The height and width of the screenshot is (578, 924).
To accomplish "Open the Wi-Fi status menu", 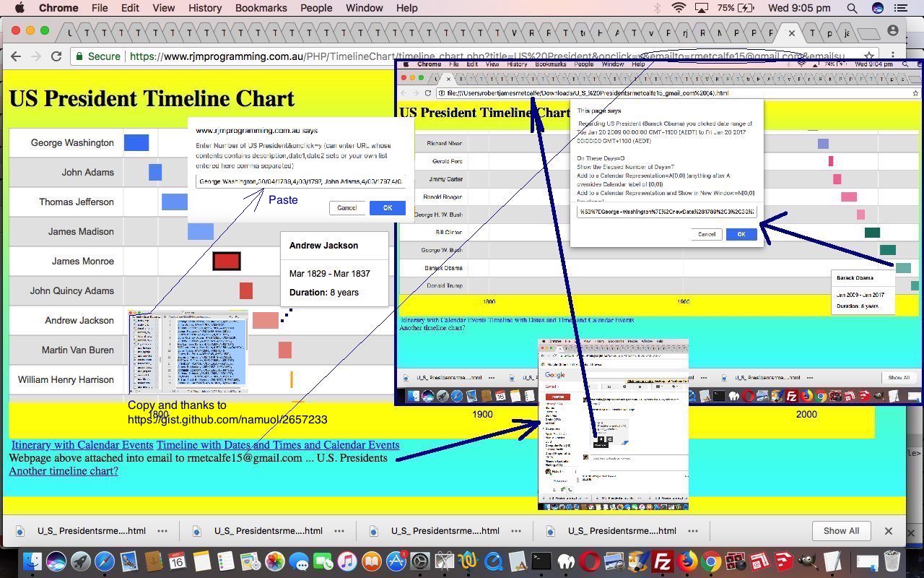I will pyautogui.click(x=678, y=8).
